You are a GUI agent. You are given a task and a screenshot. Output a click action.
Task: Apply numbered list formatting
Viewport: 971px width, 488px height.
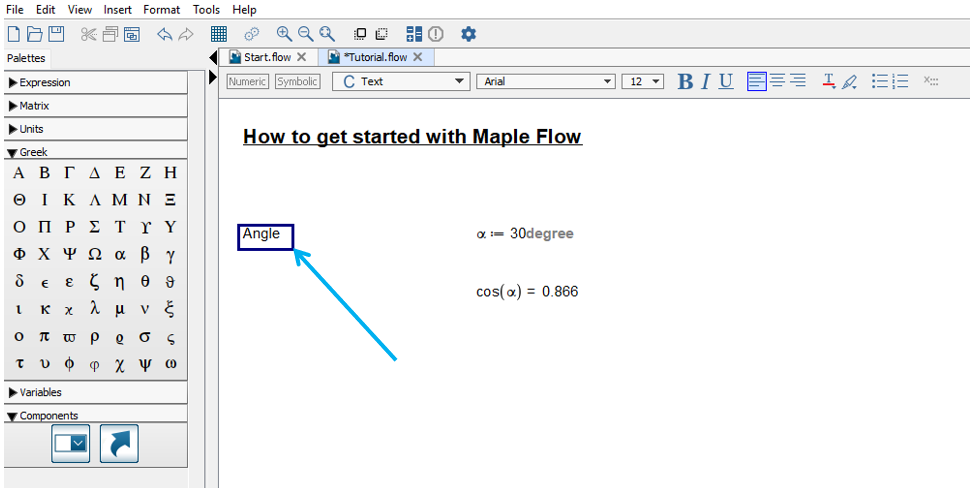(900, 81)
